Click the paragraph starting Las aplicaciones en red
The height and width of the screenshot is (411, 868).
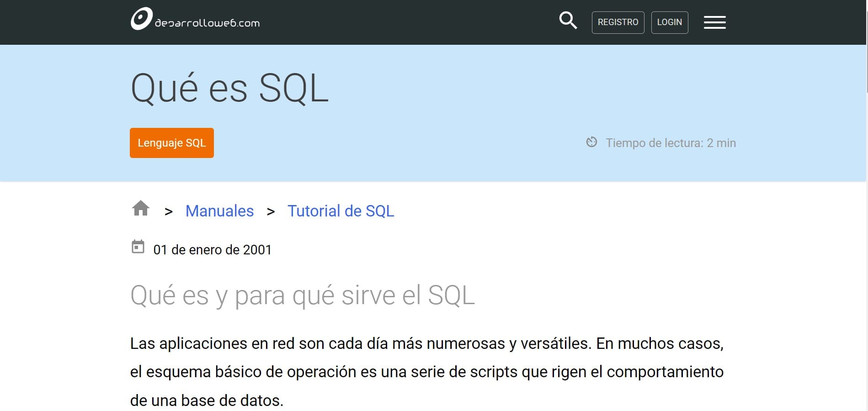427,372
